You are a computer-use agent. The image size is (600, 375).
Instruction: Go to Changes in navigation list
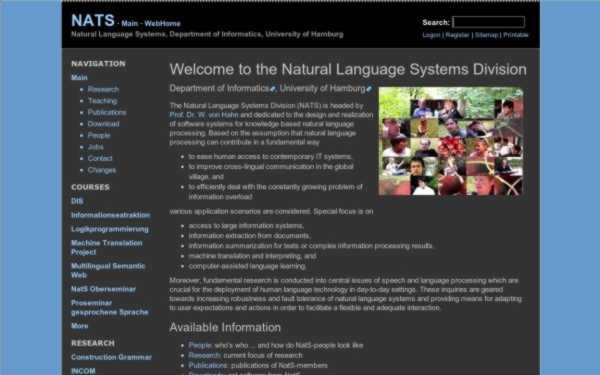click(102, 170)
